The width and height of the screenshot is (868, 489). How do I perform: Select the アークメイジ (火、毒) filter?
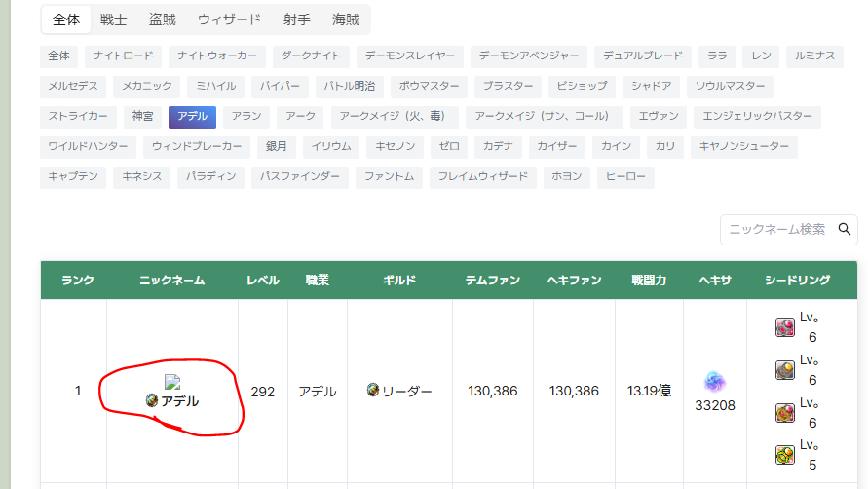click(395, 116)
